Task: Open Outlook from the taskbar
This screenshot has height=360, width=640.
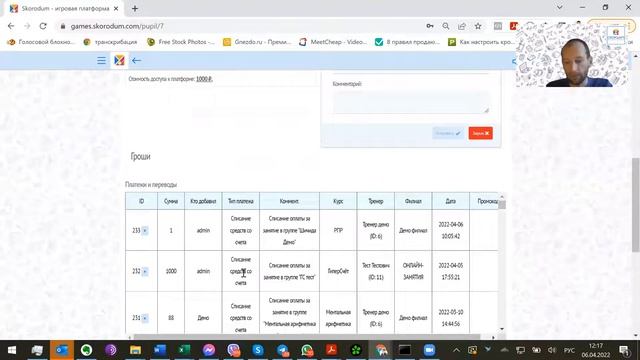Action: pyautogui.click(x=62, y=350)
